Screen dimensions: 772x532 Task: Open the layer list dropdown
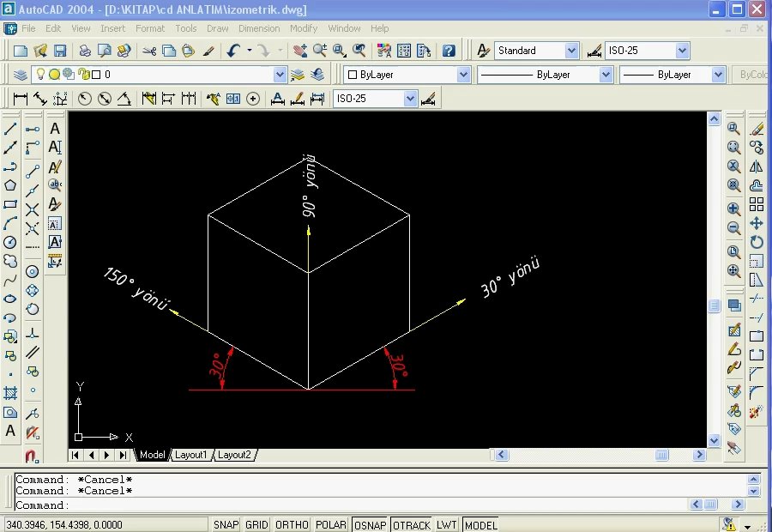280,75
